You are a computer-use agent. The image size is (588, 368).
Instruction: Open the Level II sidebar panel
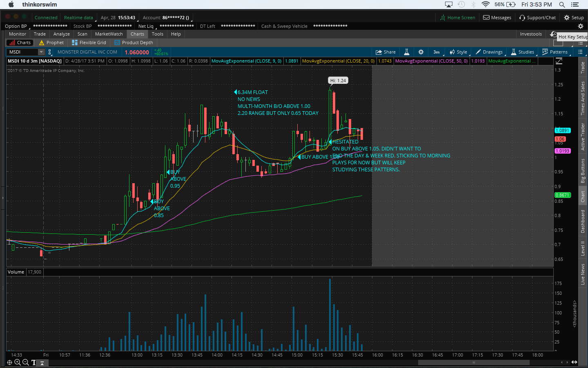[x=583, y=248]
